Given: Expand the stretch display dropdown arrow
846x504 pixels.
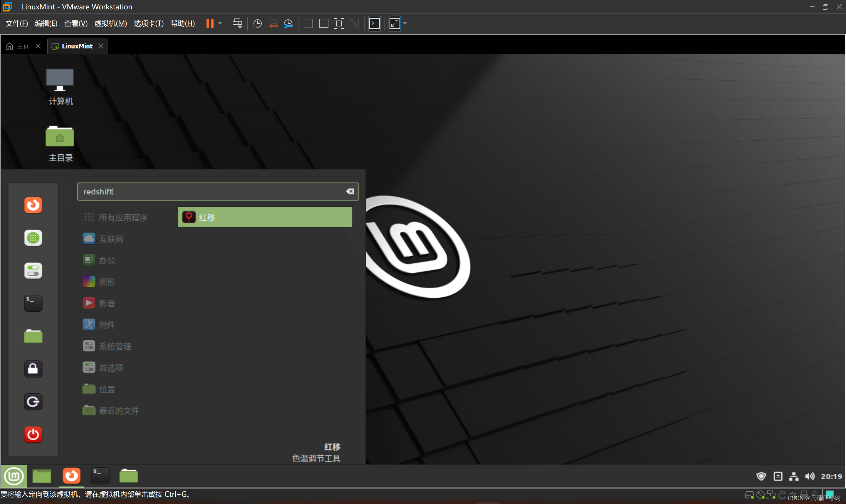Looking at the screenshot, I should pyautogui.click(x=405, y=23).
